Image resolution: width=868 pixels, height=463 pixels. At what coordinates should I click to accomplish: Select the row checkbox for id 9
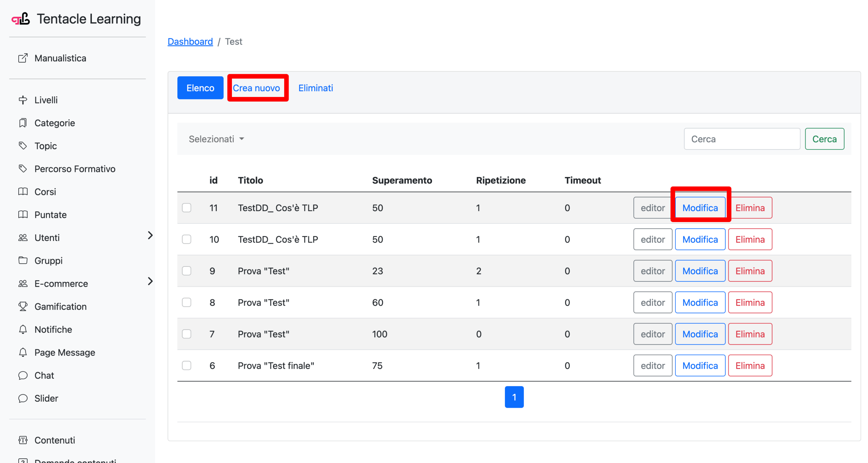tap(186, 271)
